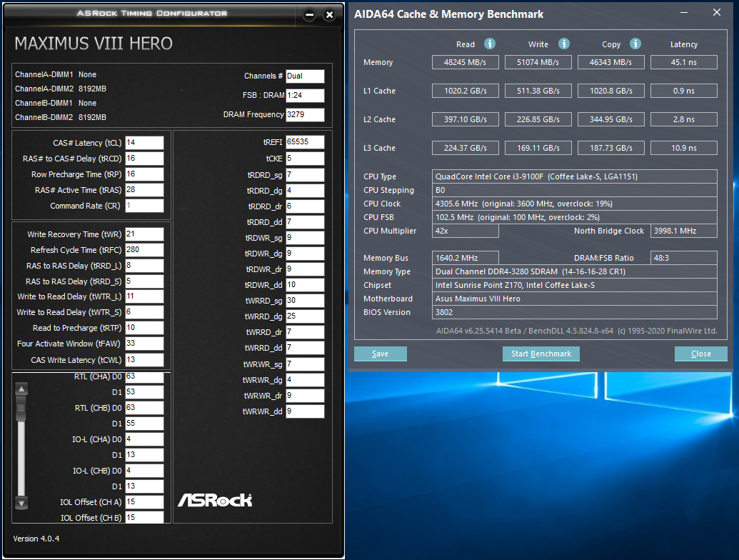739x560 pixels.
Task: Click the Write info icon in AIDA64
Action: 563,44
